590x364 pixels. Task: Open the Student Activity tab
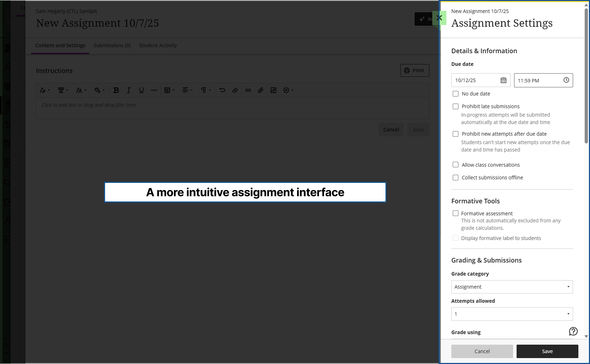(x=158, y=45)
